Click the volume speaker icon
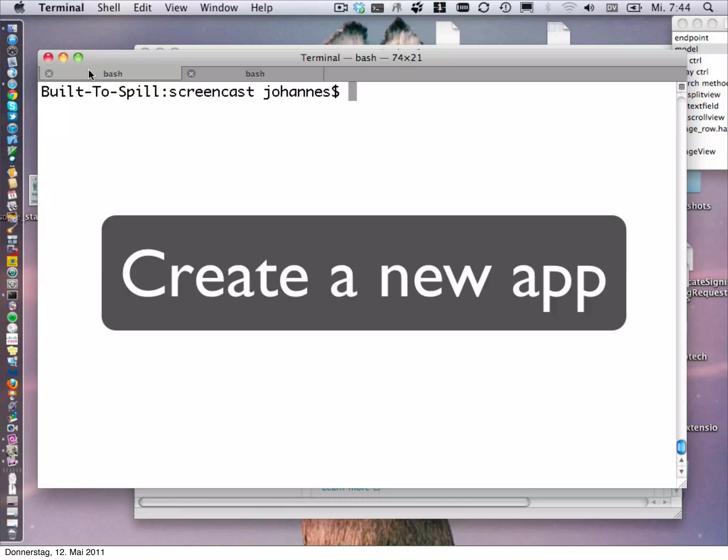728x560 pixels. [589, 7]
